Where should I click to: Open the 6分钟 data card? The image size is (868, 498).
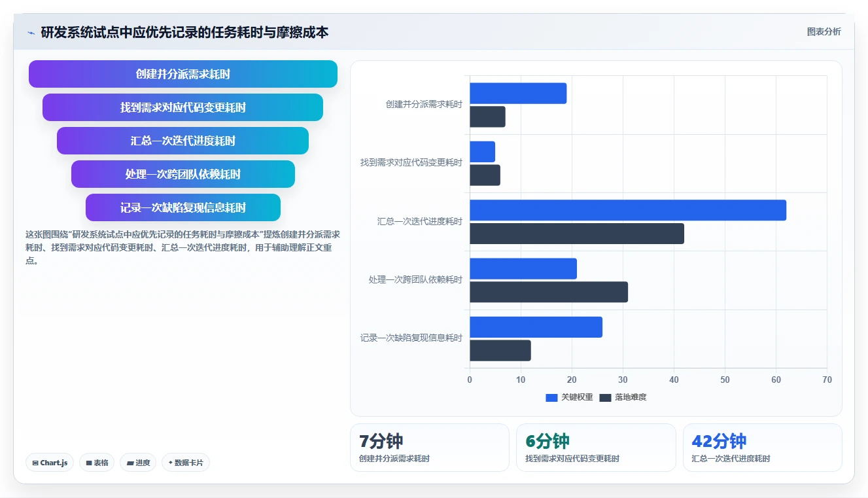pyautogui.click(x=596, y=448)
